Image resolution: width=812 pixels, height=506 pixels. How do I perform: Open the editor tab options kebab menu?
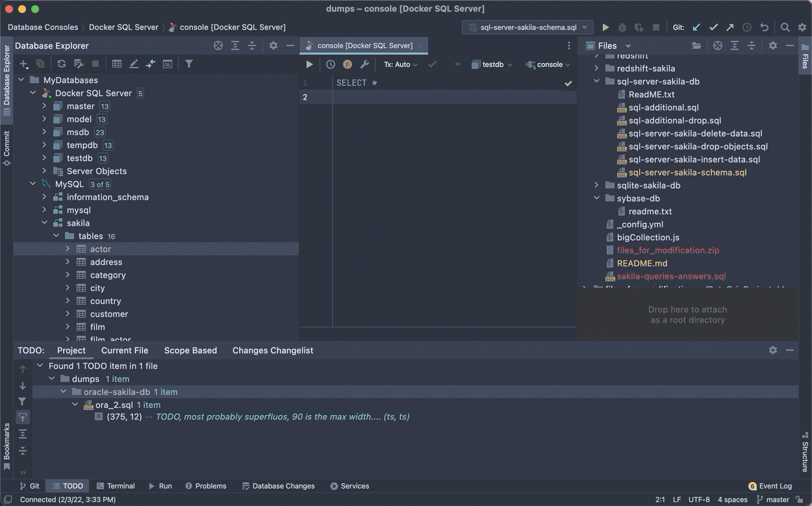(x=569, y=45)
